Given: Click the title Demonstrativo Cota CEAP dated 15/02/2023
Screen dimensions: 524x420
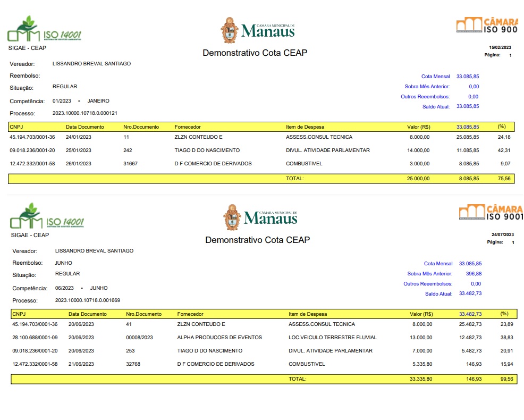Looking at the screenshot, I should pyautogui.click(x=255, y=53).
